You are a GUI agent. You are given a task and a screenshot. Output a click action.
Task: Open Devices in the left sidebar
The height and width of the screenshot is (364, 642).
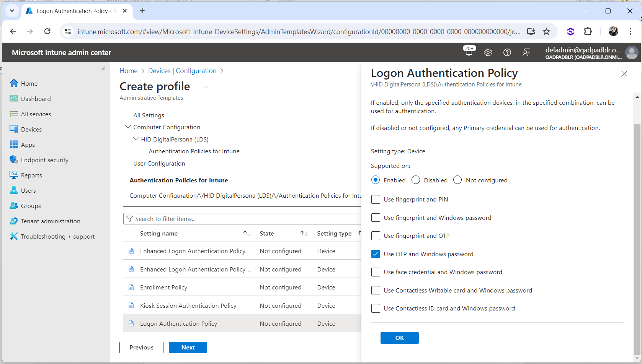click(31, 129)
